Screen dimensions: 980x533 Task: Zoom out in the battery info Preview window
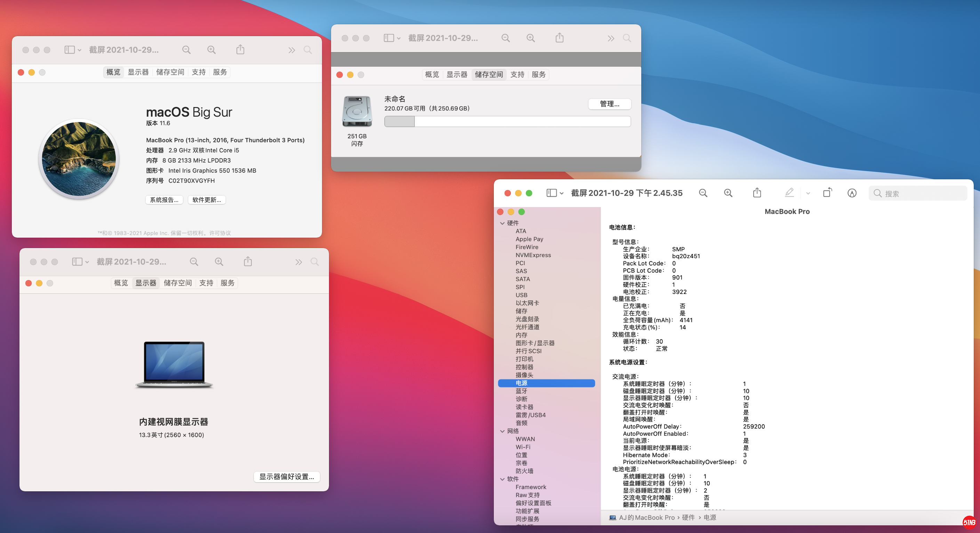coord(703,193)
